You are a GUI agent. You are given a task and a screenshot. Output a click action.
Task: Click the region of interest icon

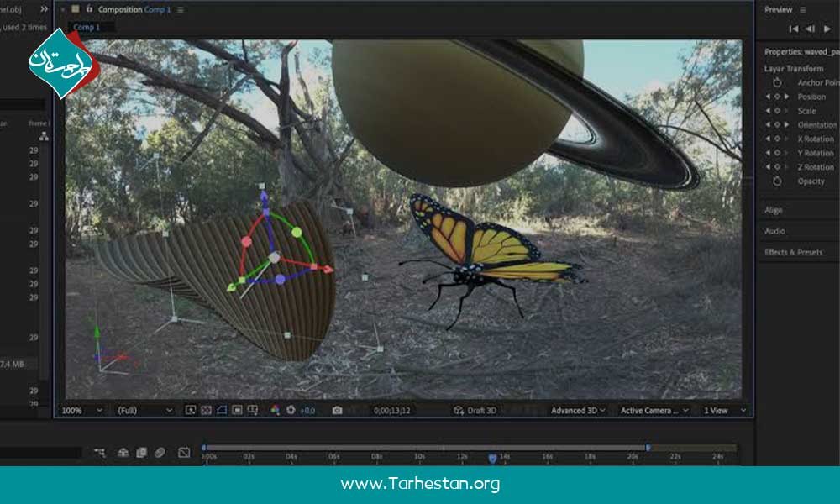238,410
